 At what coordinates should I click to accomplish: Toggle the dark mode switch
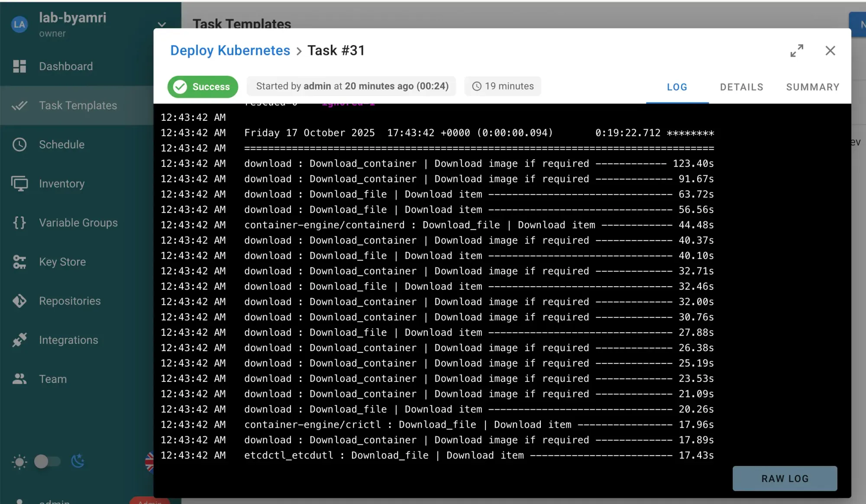pos(47,462)
